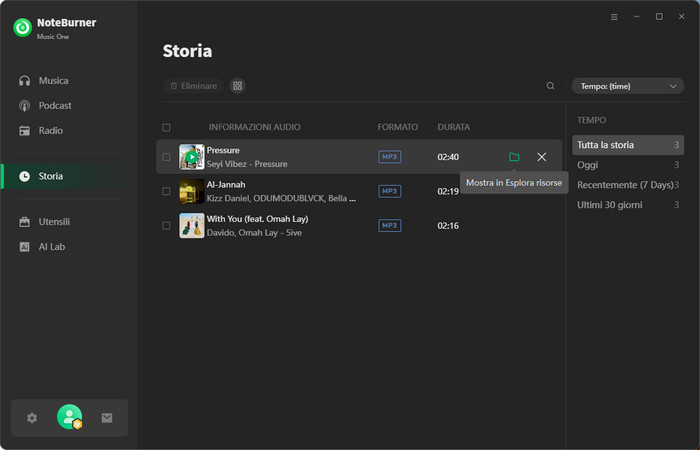Viewport: 700px width, 450px height.
Task: Switch to grid view icon
Action: point(238,86)
